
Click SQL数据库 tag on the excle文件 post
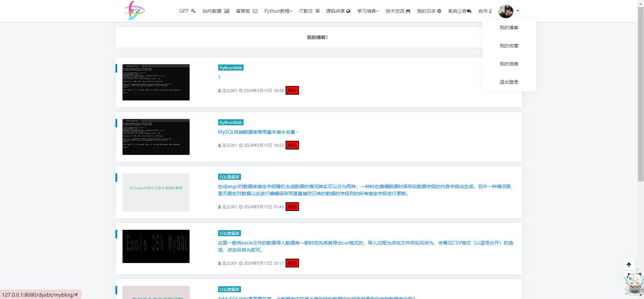[229, 233]
